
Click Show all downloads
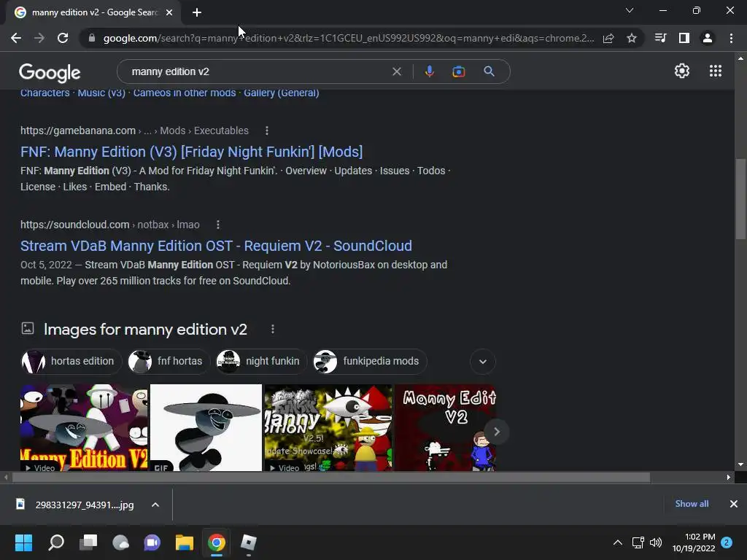692,504
